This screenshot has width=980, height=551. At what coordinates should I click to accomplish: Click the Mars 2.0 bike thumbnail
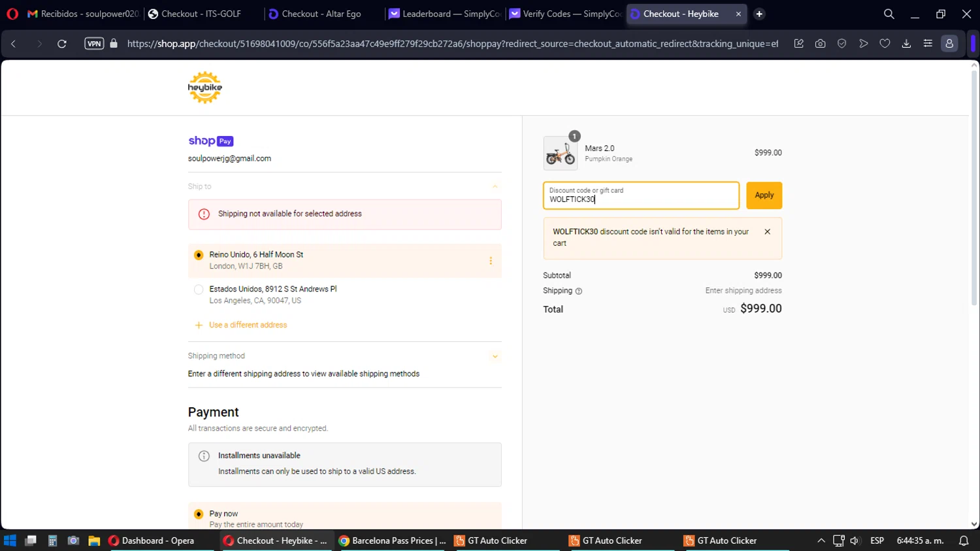point(560,153)
